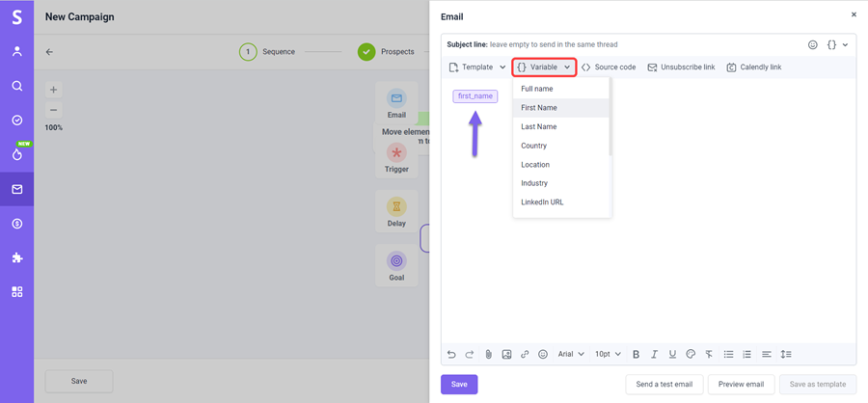Open the 10pt font size dropdown

[x=608, y=354]
